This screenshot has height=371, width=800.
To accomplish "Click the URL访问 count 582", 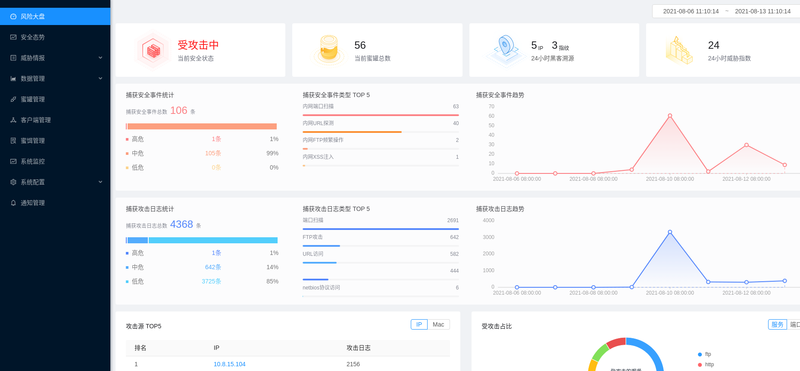I will (x=454, y=254).
